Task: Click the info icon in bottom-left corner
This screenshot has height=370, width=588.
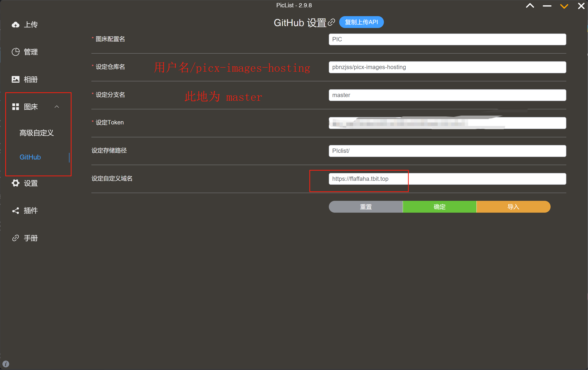Action: [x=6, y=364]
